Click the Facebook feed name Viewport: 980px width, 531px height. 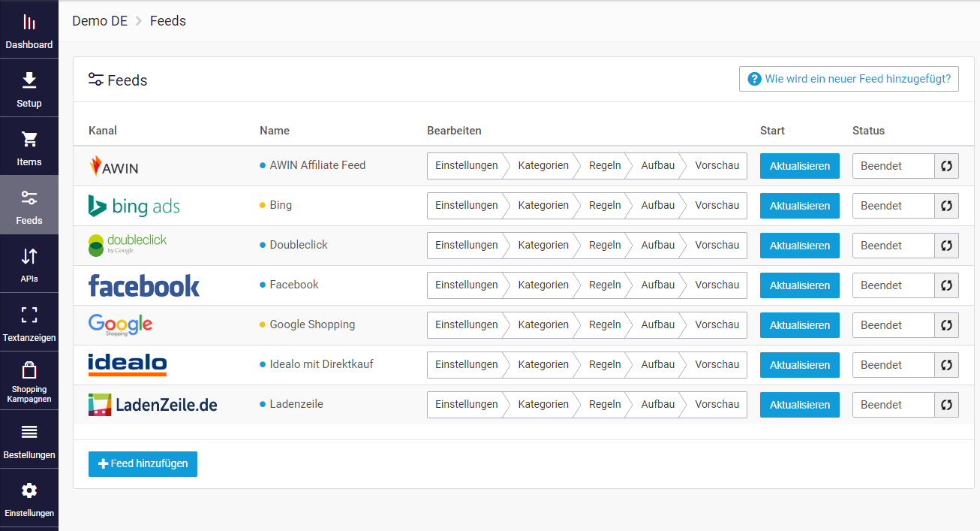pyautogui.click(x=294, y=285)
